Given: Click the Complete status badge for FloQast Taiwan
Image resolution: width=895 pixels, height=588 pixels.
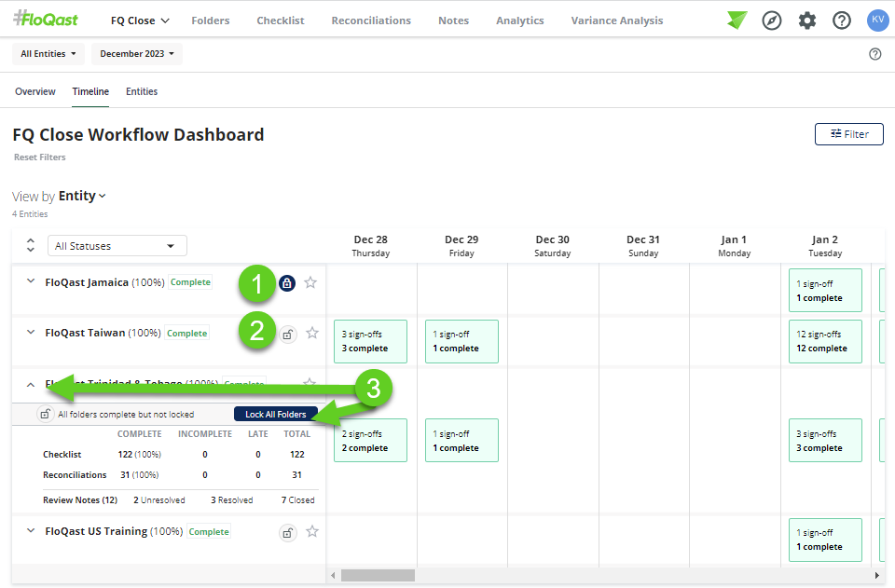Looking at the screenshot, I should 187,333.
